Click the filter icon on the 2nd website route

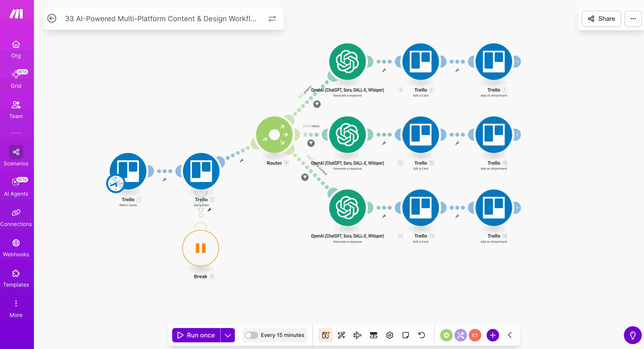tap(311, 143)
